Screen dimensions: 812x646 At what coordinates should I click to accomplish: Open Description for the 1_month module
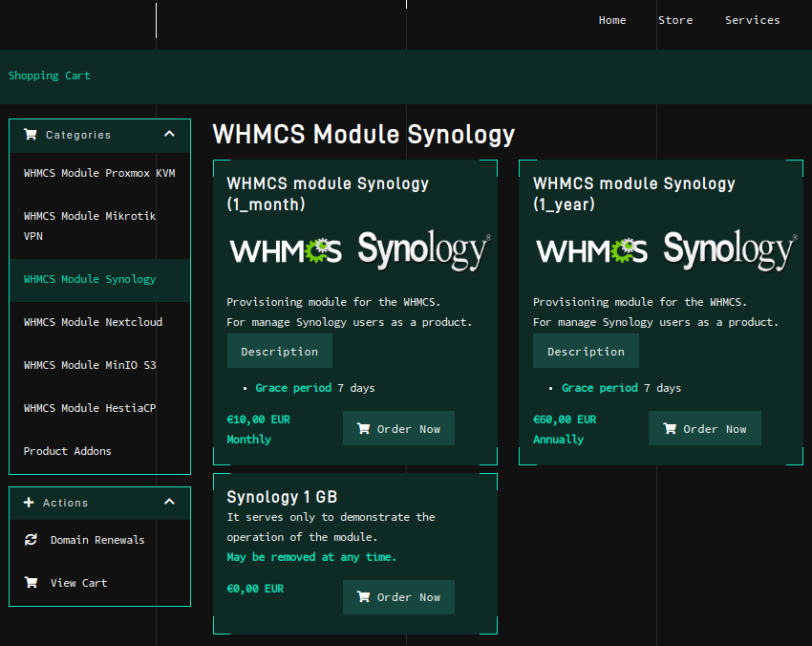click(x=280, y=352)
